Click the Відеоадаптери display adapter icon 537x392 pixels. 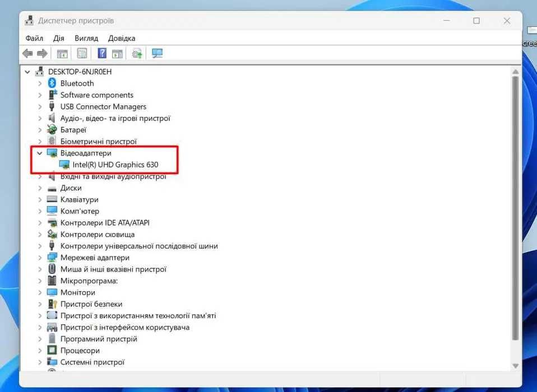tap(52, 153)
